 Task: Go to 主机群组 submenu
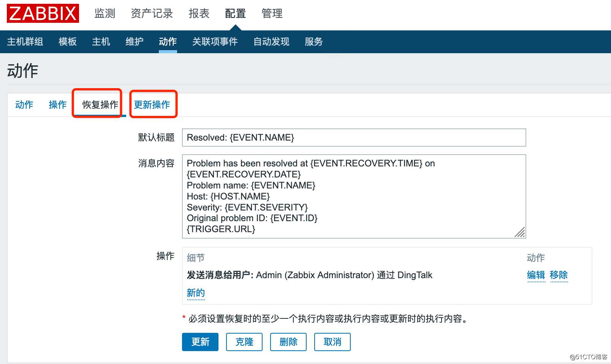click(25, 41)
